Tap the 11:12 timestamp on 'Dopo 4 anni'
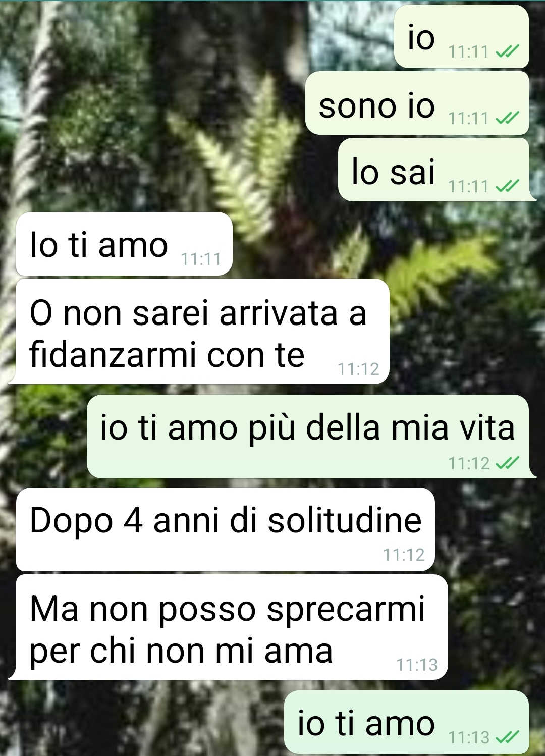 [404, 555]
